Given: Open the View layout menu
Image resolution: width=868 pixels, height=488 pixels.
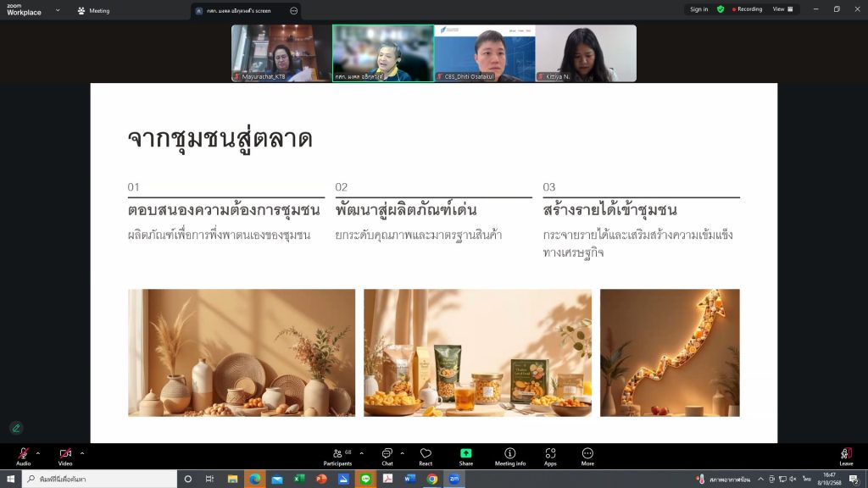Looking at the screenshot, I should 782,9.
